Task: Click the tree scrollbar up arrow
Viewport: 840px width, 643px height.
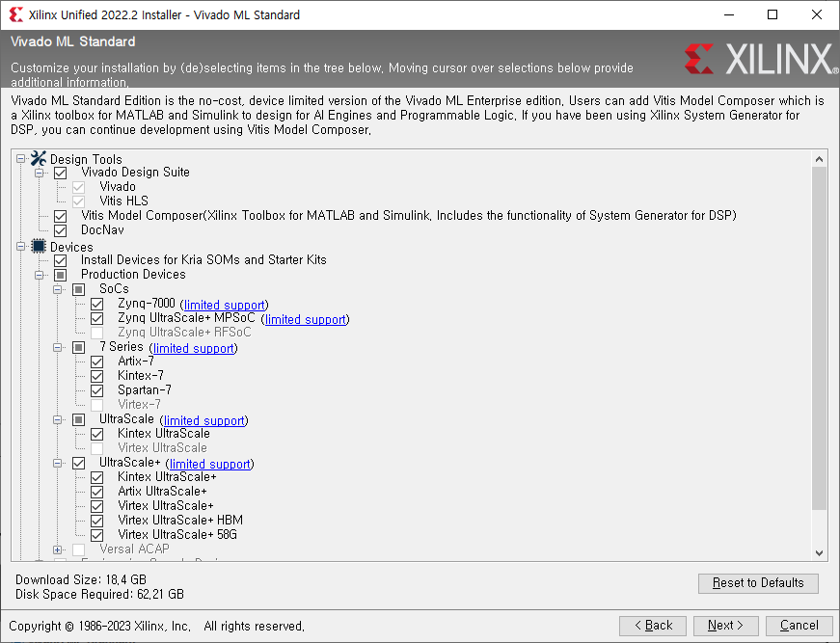Action: point(819,159)
